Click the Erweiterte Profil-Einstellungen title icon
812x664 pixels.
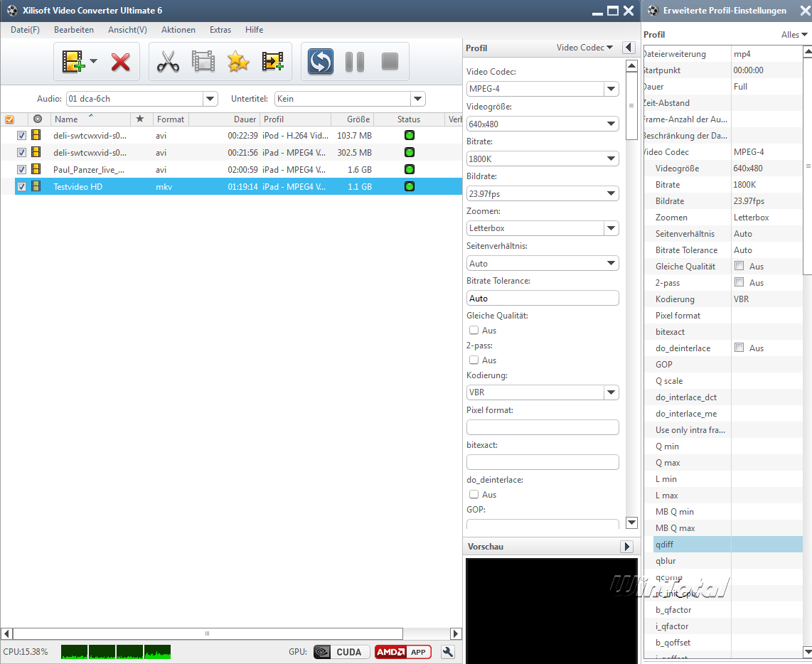tap(653, 11)
